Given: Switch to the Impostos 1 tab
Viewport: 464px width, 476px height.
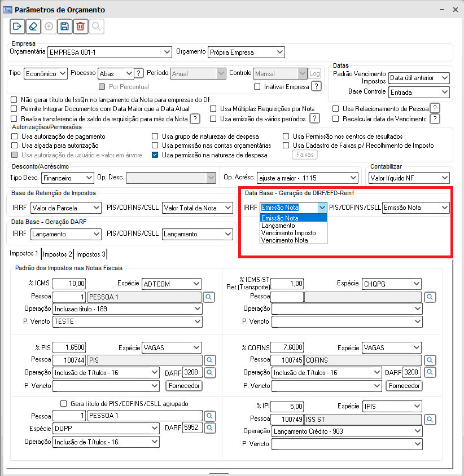Looking at the screenshot, I should tap(24, 253).
